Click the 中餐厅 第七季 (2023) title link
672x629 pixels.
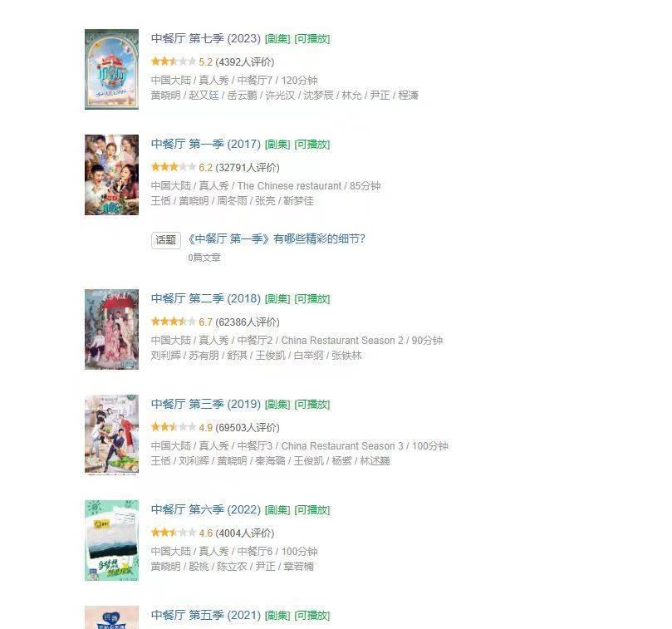pyautogui.click(x=206, y=38)
